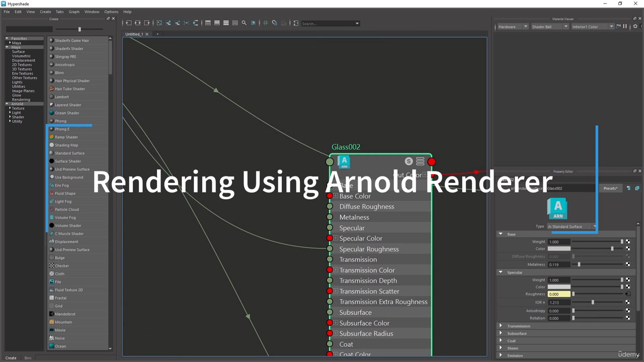
Task: Graph materials on selected objects icon
Action: pos(195,23)
